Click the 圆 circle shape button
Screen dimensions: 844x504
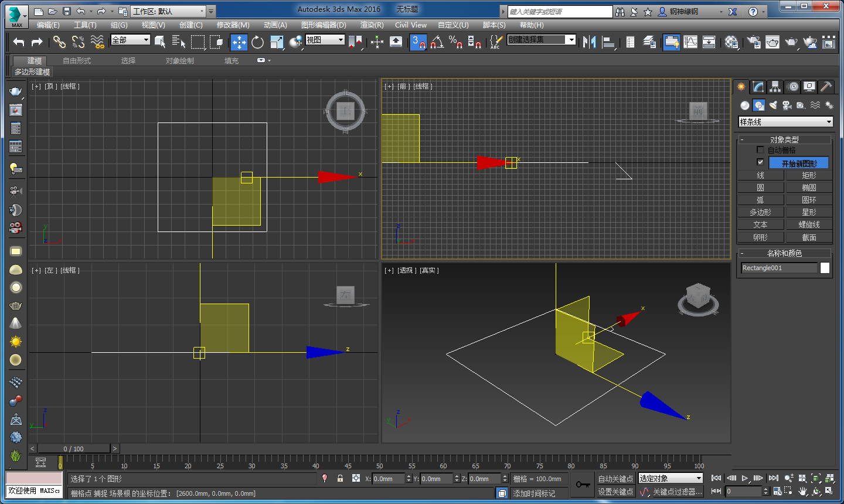tap(760, 188)
